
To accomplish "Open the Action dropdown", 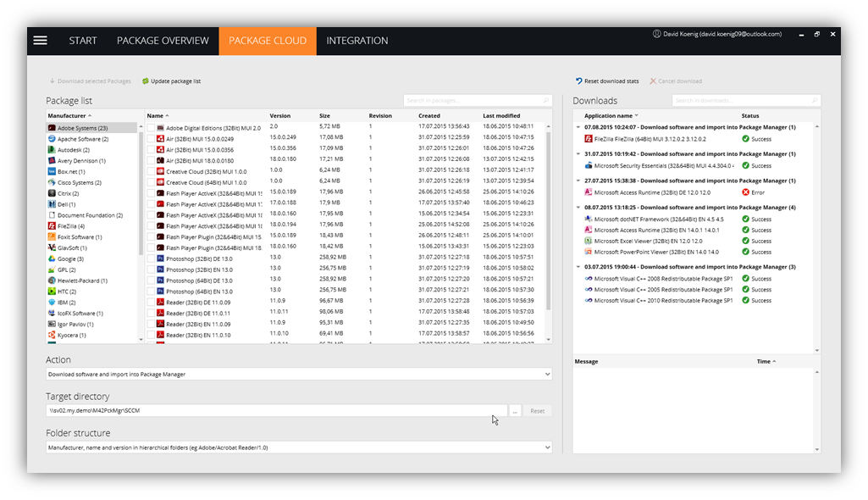I will 547,374.
